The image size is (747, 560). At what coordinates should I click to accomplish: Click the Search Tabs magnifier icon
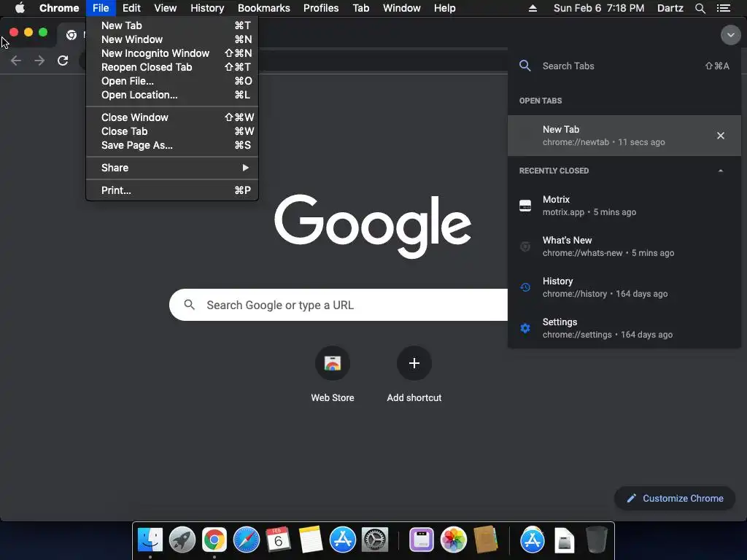[x=525, y=66]
